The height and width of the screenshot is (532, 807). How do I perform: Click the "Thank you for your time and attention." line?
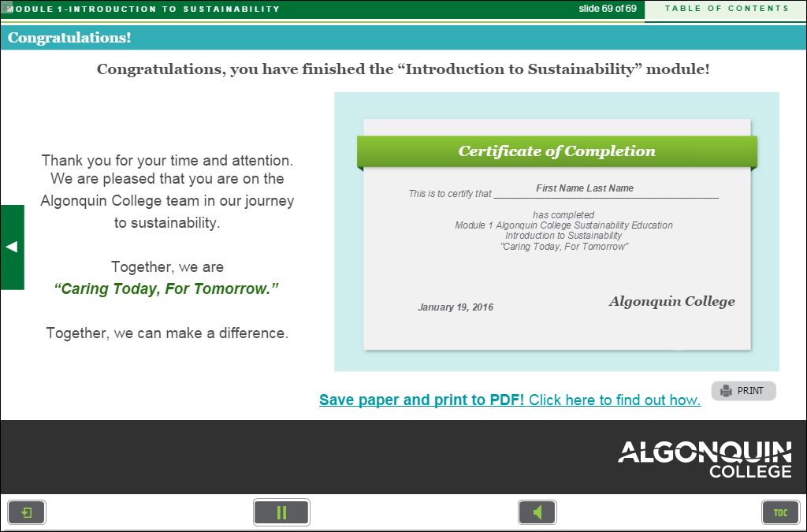tap(167, 161)
